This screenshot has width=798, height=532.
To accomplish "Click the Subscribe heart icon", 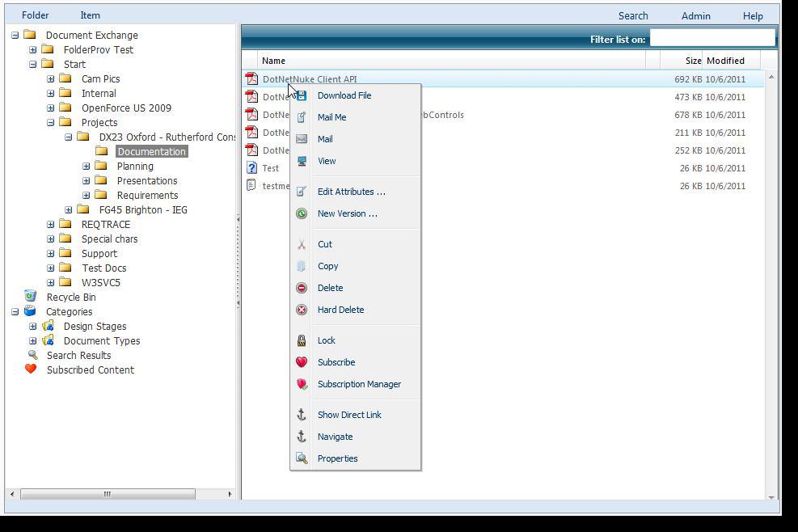I will click(x=302, y=362).
